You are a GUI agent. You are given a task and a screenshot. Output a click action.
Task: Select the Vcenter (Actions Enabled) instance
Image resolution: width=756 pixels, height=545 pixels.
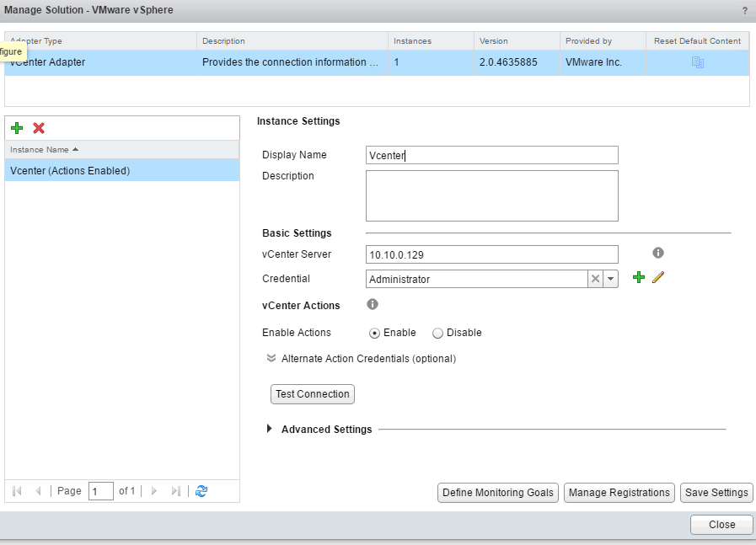click(121, 171)
